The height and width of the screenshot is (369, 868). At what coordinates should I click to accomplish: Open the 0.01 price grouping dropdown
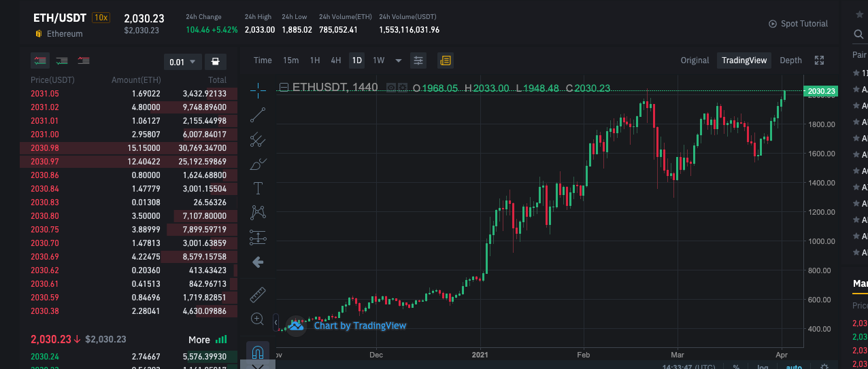coord(182,62)
